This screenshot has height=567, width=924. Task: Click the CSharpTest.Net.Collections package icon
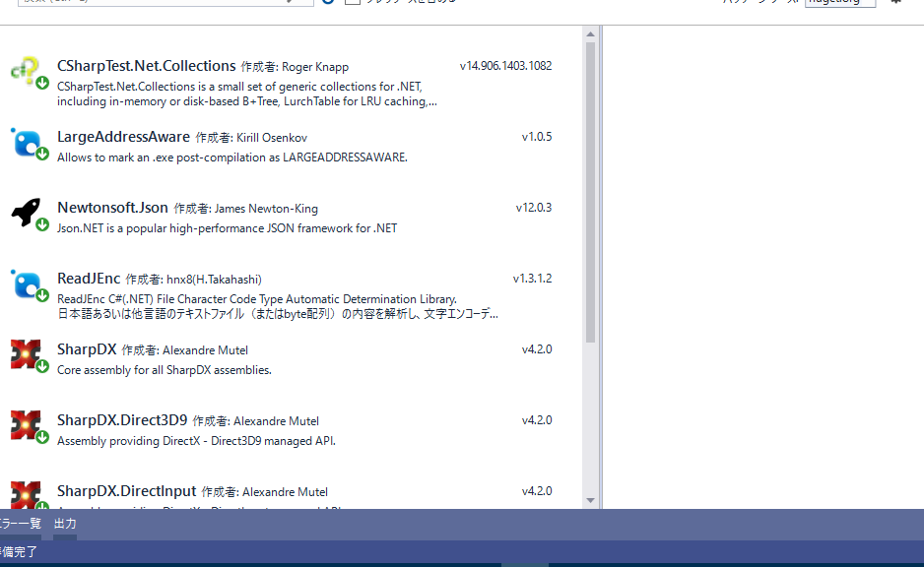pos(25,67)
